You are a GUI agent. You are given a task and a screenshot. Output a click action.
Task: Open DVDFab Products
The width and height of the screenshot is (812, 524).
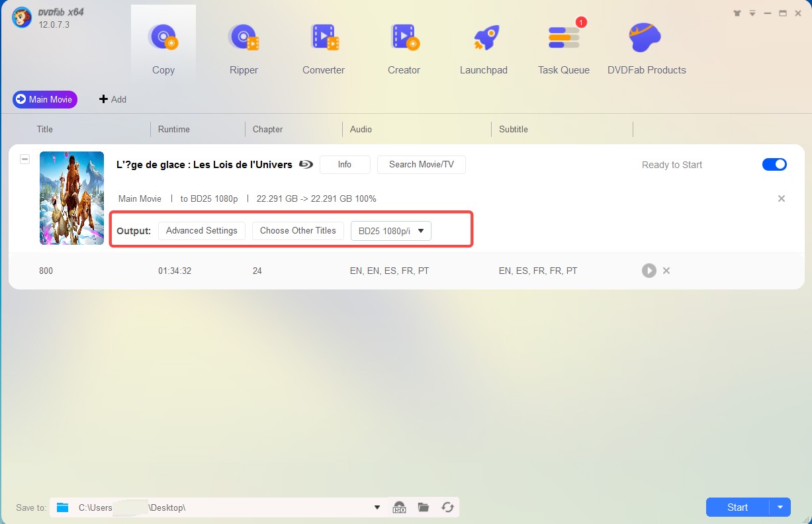pyautogui.click(x=647, y=50)
